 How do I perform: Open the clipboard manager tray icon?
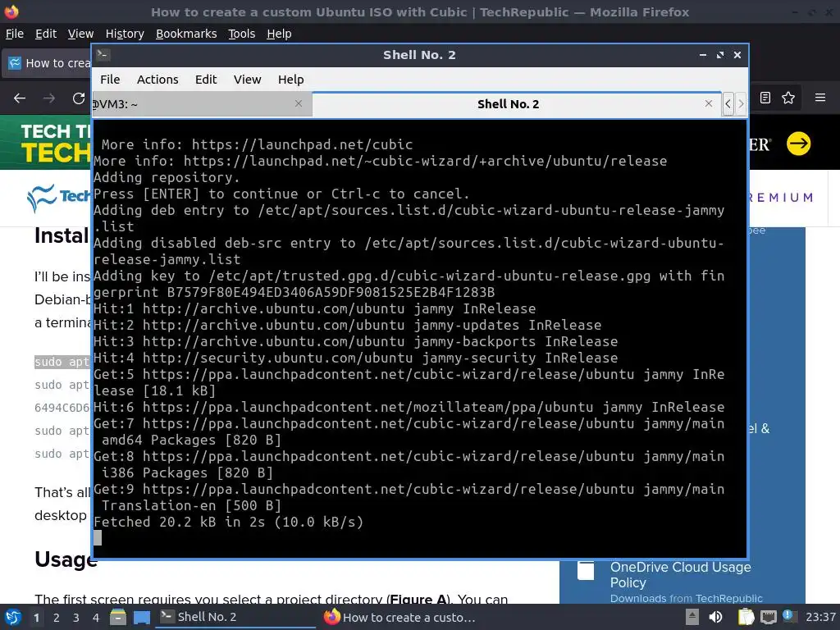746,617
